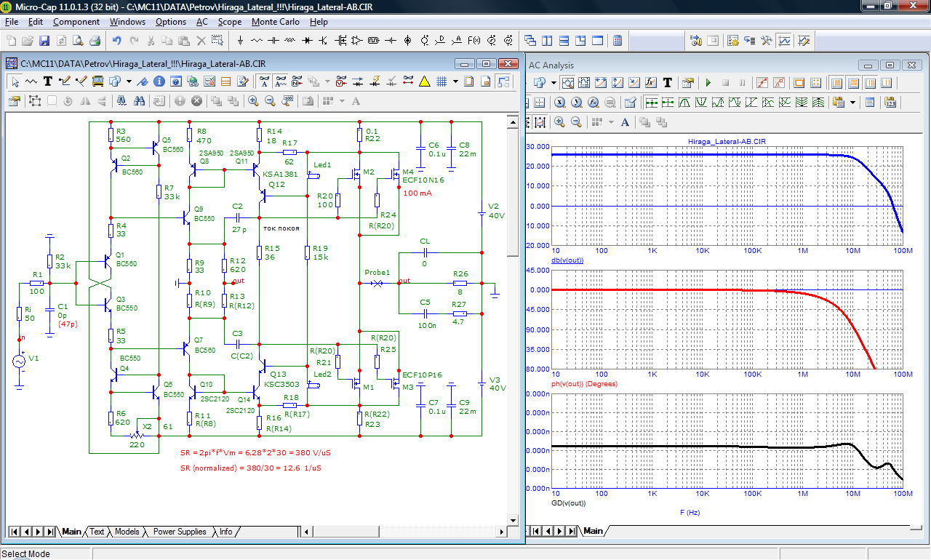Open the grid dropdown arrow in schematic third toolbar row

[342, 101]
